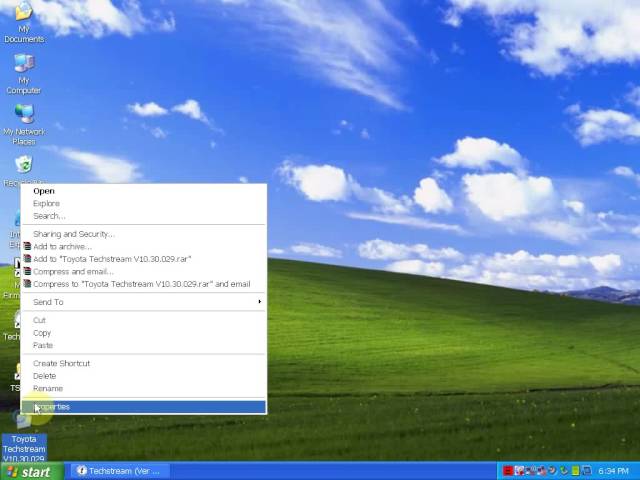Click the green Safely Remove Hardware tray icon
The width and height of the screenshot is (640, 480).
coord(564,471)
